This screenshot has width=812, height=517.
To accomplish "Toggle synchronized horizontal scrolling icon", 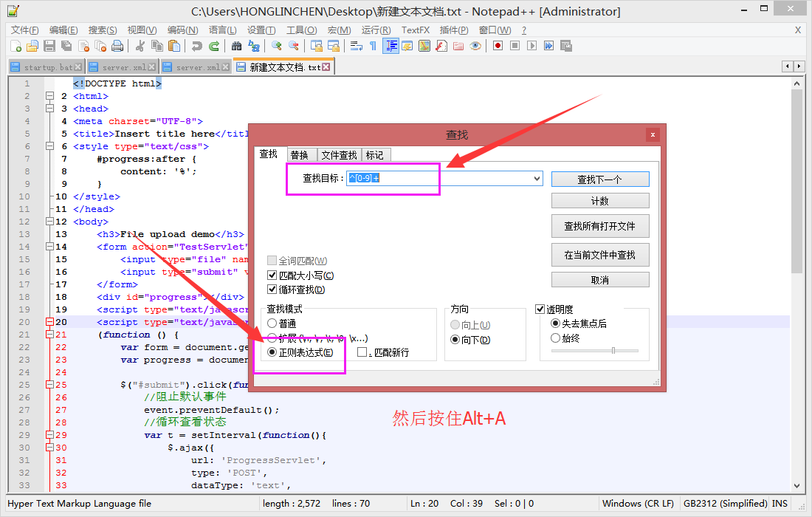I will [x=334, y=46].
